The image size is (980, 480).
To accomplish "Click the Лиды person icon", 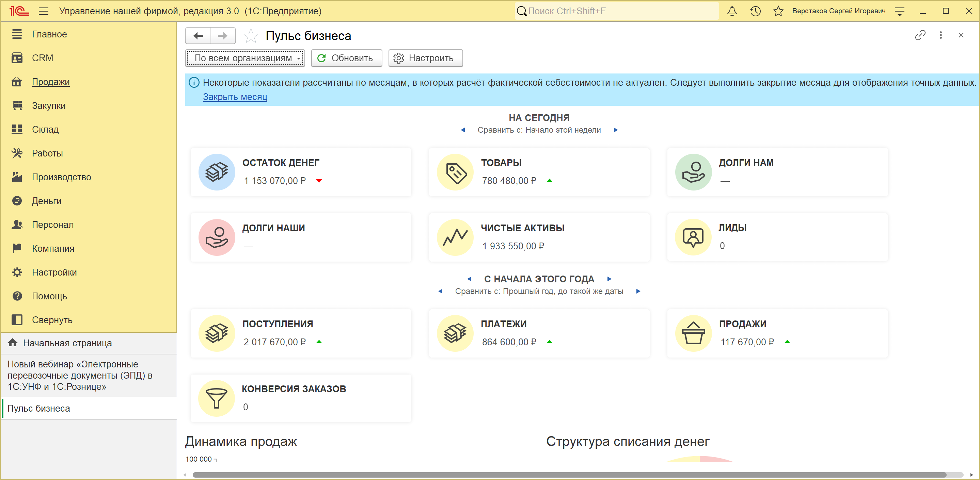I will (694, 237).
